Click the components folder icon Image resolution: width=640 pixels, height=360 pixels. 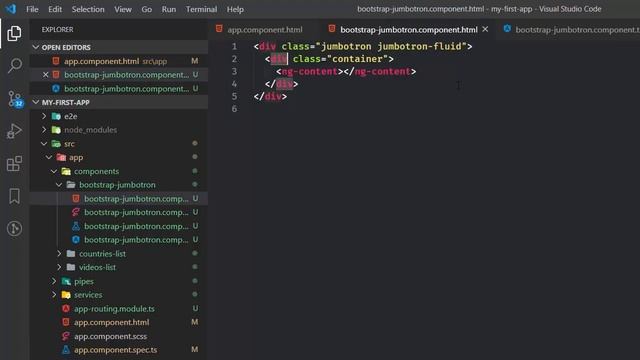point(66,171)
